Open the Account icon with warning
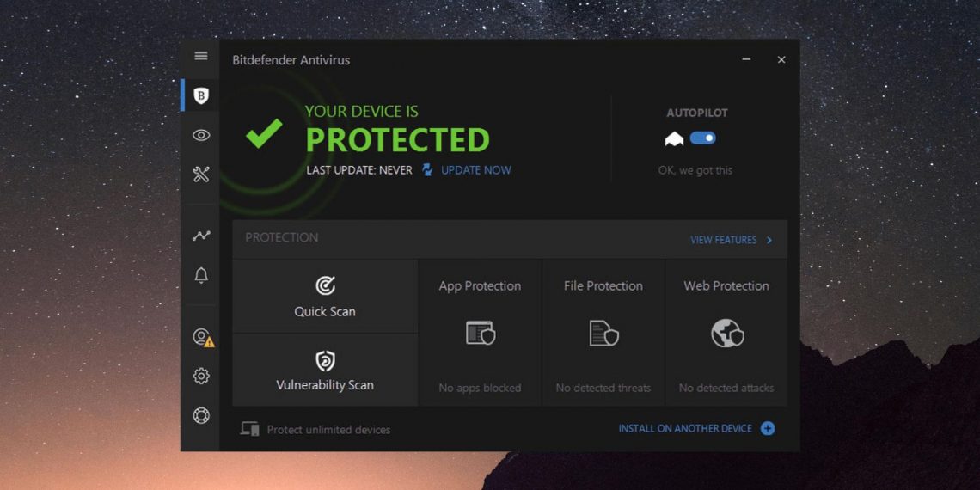Image resolution: width=980 pixels, height=490 pixels. click(x=202, y=337)
